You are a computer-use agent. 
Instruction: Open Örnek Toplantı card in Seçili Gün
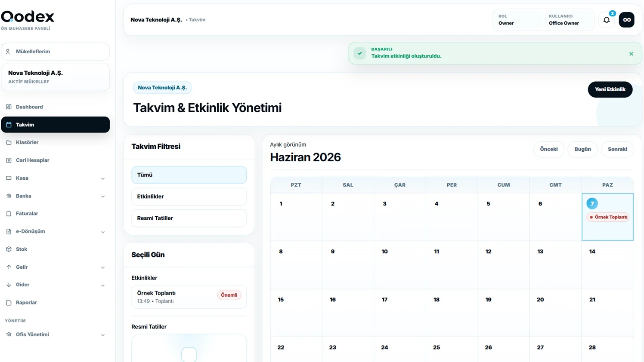click(189, 297)
